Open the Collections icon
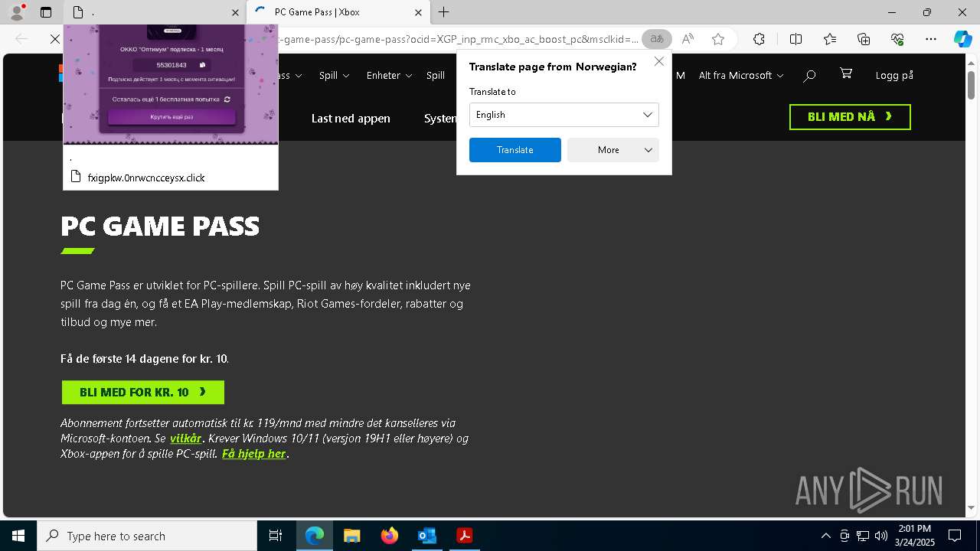980x551 pixels. click(864, 39)
